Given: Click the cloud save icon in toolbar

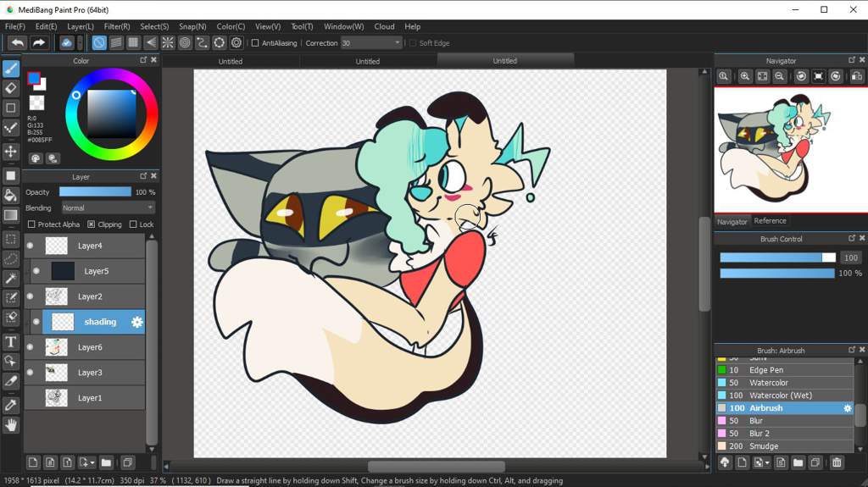Looking at the screenshot, I should (66, 43).
